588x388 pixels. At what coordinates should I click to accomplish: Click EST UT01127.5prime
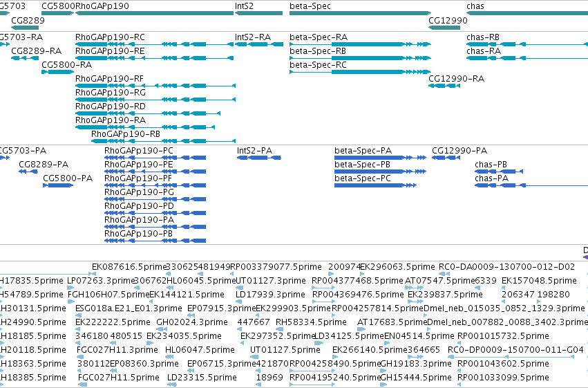tap(285, 351)
